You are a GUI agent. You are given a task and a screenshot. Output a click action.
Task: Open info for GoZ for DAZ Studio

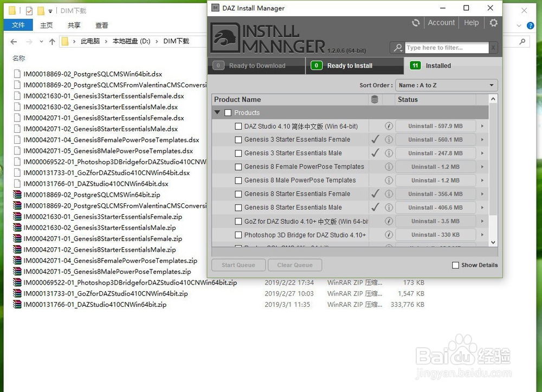389,221
